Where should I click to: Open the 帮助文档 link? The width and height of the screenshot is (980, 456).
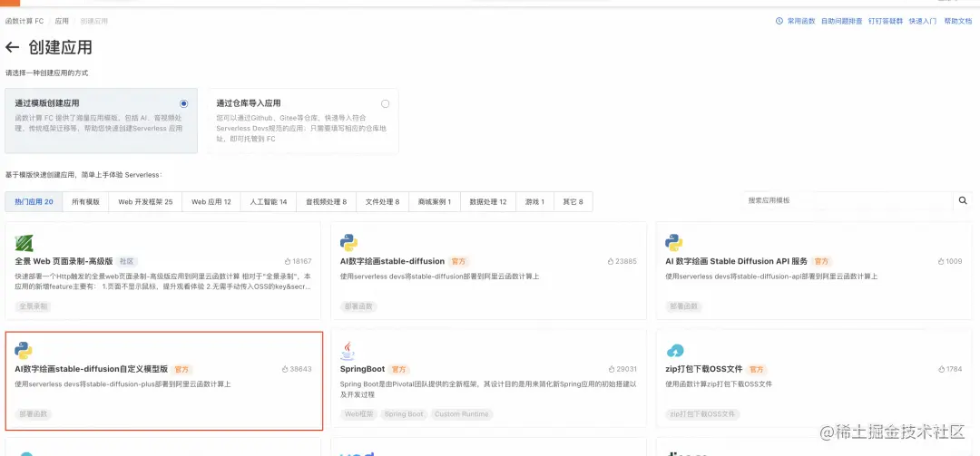(958, 21)
